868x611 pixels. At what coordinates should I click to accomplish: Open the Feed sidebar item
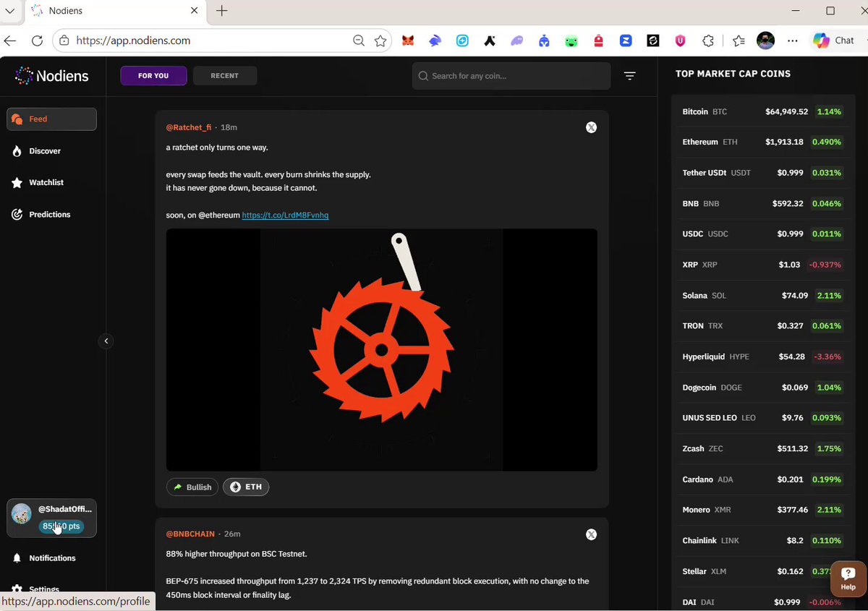[x=51, y=119]
